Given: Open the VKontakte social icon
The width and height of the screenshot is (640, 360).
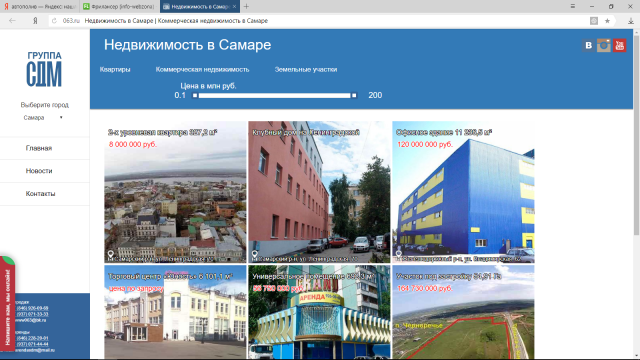Looking at the screenshot, I should click(588, 45).
